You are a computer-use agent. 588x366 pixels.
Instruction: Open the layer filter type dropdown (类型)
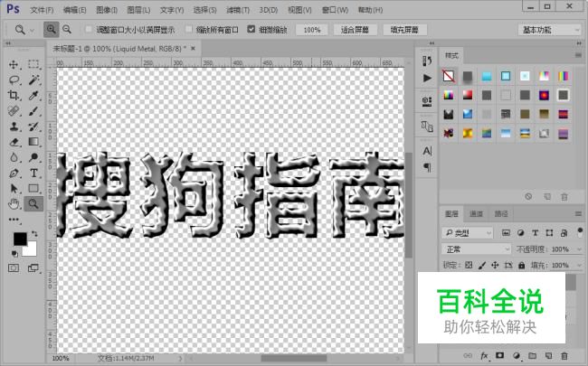click(468, 233)
